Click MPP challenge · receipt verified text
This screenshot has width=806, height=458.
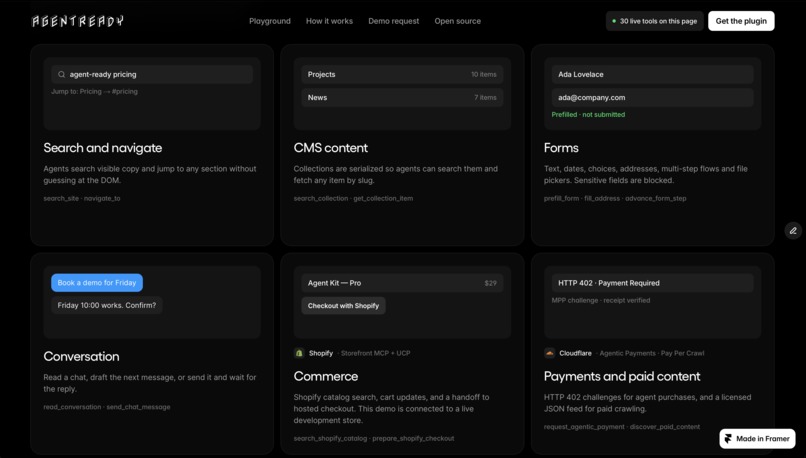point(601,300)
